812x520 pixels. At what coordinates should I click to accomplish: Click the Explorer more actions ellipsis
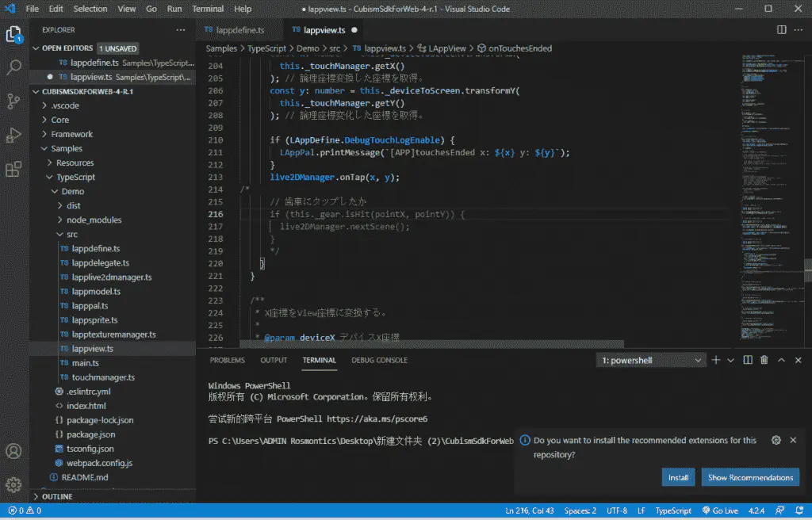click(180, 30)
